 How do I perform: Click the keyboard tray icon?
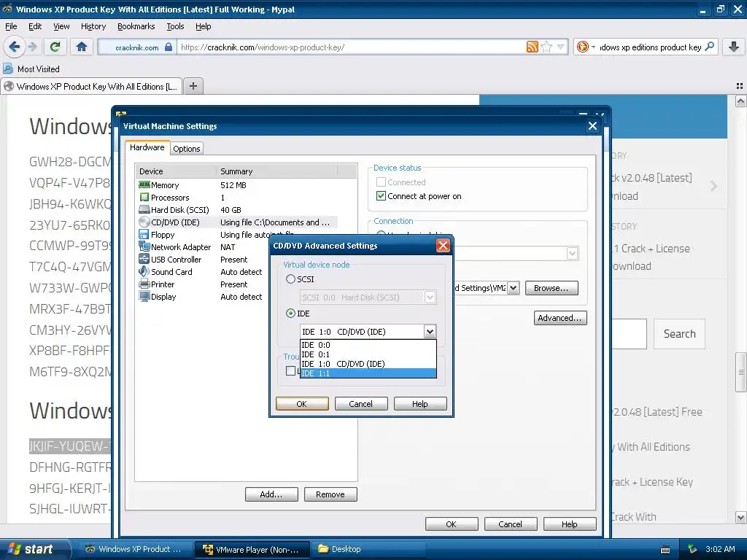click(665, 550)
